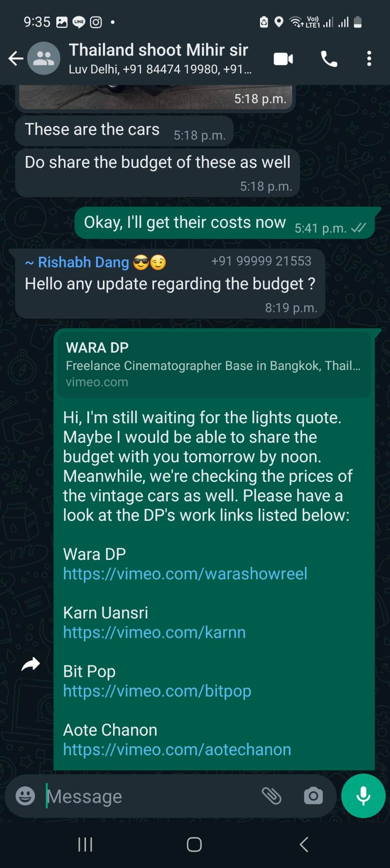
Task: Open the WARA DP link preview card
Action: [214, 364]
